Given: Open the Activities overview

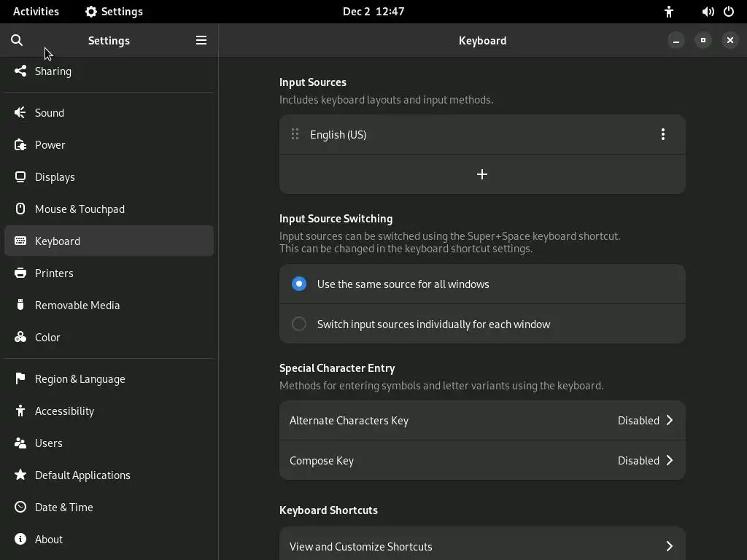Looking at the screenshot, I should (x=36, y=12).
